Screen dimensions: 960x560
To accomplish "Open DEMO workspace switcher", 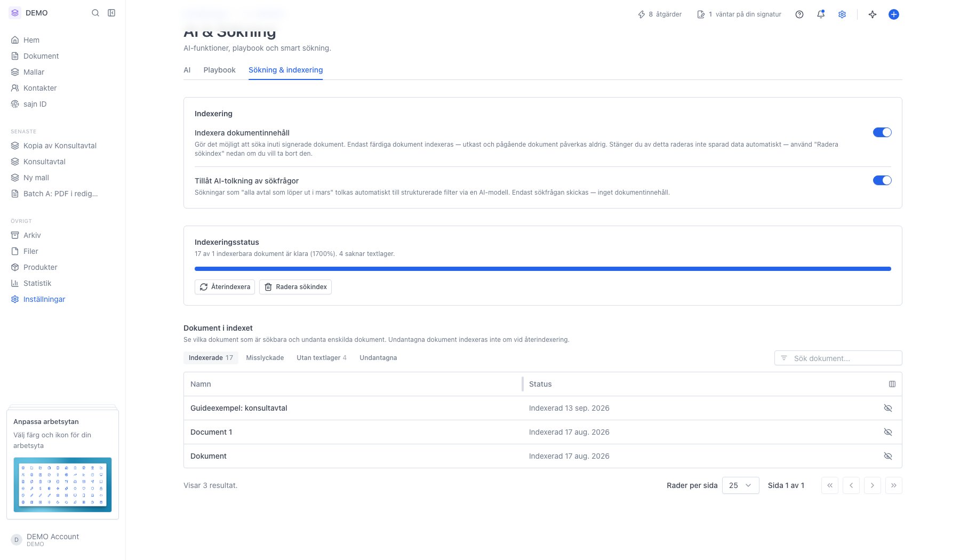I will pos(29,13).
